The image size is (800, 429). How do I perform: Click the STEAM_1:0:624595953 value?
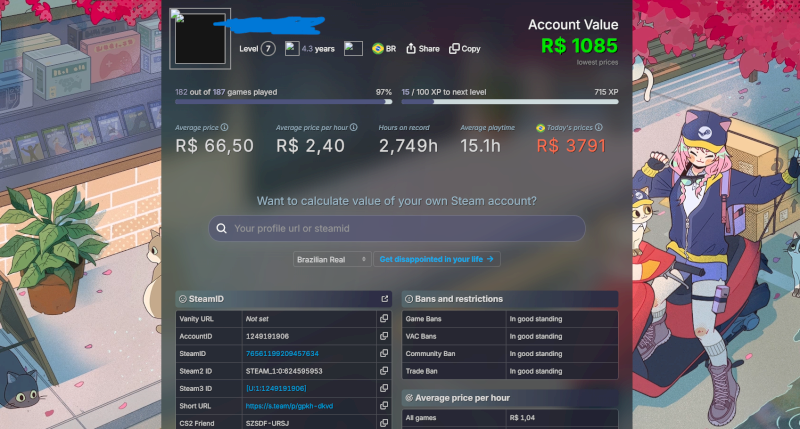pyautogui.click(x=284, y=371)
